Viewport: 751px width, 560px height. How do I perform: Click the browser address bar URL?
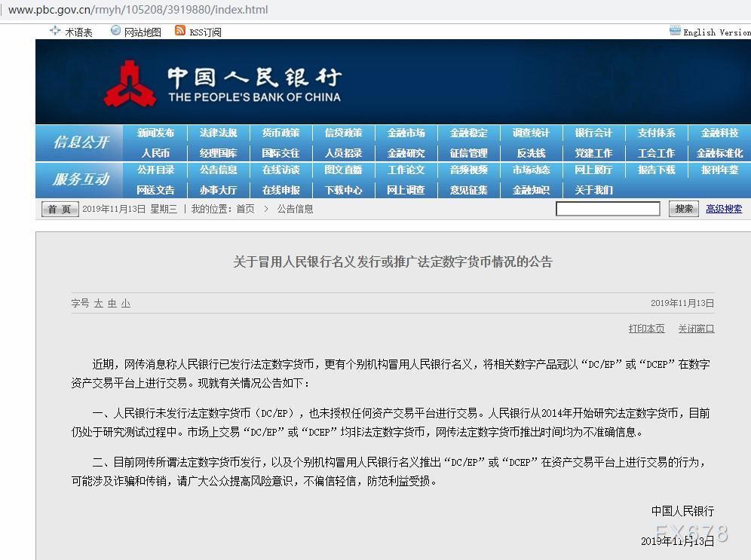tap(138, 10)
